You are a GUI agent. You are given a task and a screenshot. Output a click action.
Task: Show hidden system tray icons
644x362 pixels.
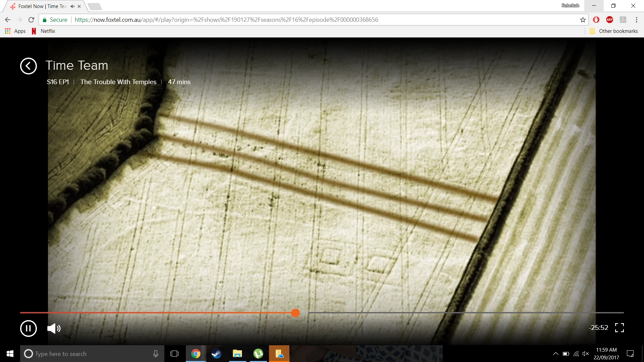point(555,354)
